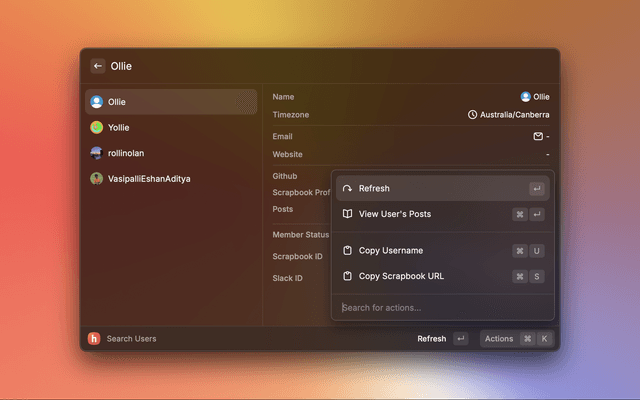640x400 pixels.
Task: Click rollinolan's avatar icon
Action: tap(97, 153)
